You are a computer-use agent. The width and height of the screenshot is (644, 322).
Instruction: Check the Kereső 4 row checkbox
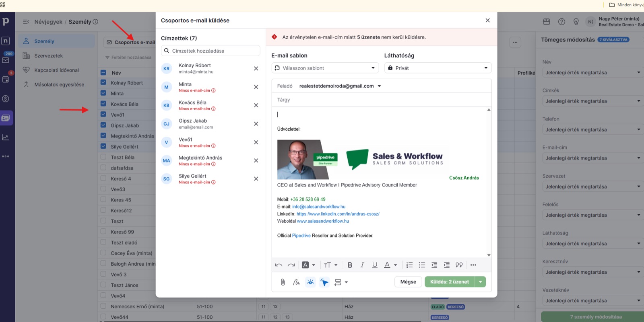[x=103, y=178]
